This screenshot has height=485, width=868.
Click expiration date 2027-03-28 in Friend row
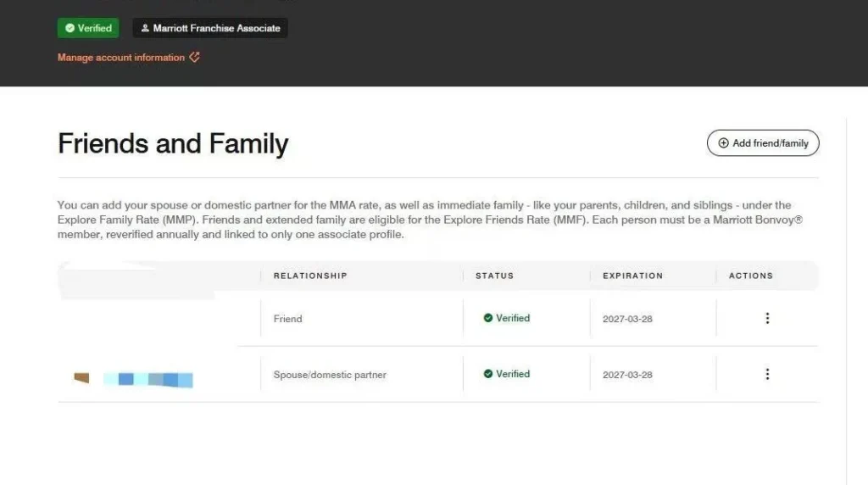[x=627, y=319]
